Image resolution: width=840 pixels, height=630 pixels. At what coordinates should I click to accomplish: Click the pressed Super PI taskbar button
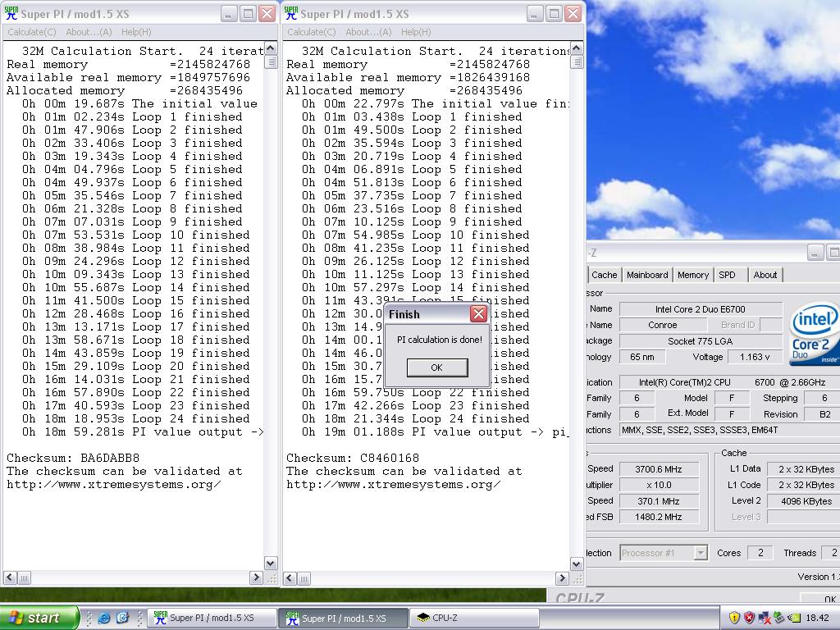point(344,618)
